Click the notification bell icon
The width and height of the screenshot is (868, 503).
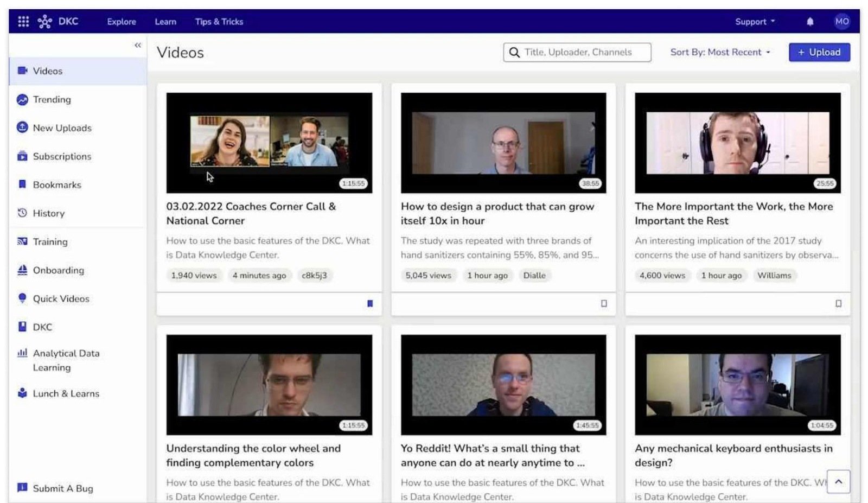click(x=810, y=22)
